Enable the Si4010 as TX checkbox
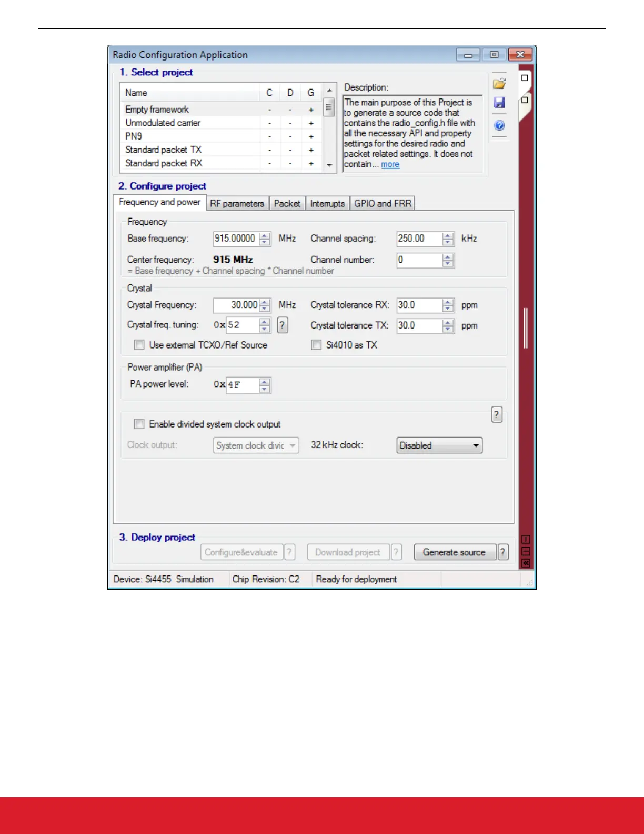The width and height of the screenshot is (644, 834). (316, 345)
